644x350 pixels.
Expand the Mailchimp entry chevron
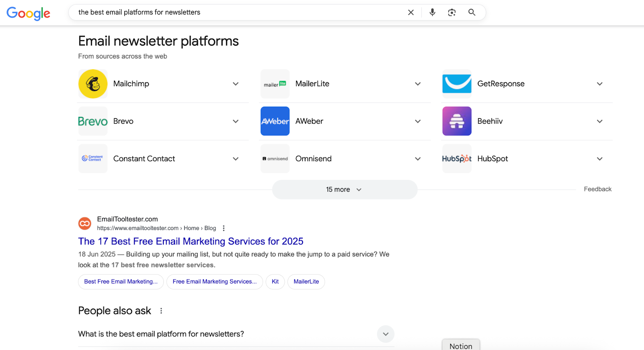[x=236, y=84]
